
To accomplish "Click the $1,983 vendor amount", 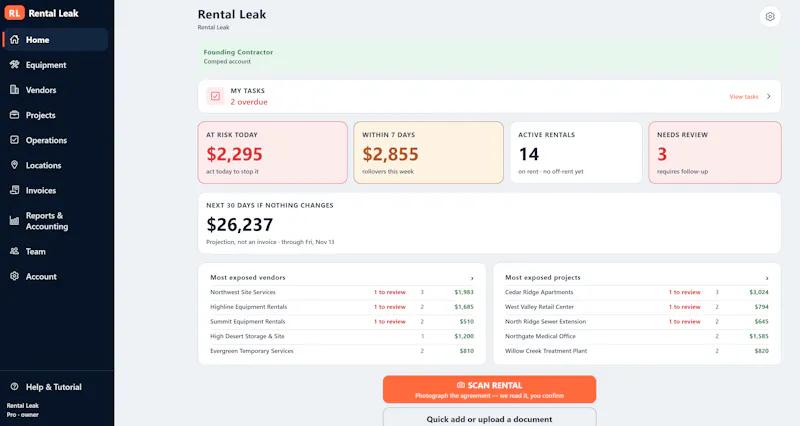I will (464, 292).
